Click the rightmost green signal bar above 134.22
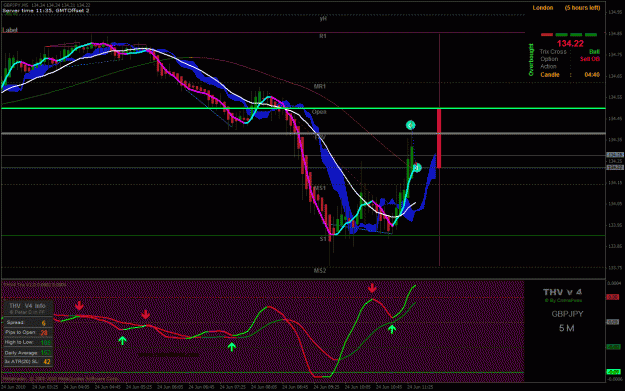625x391 pixels. [591, 35]
